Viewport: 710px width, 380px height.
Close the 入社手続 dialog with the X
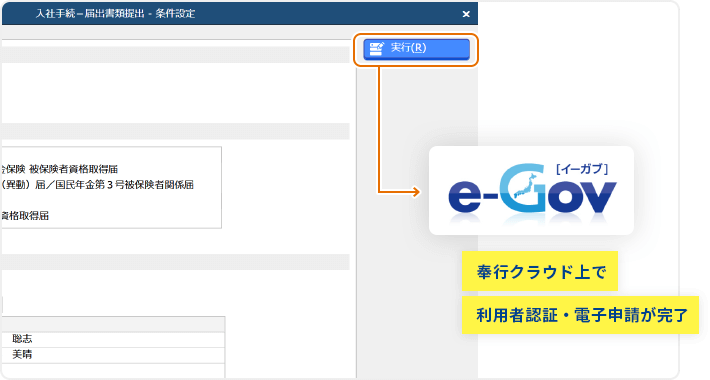point(466,14)
